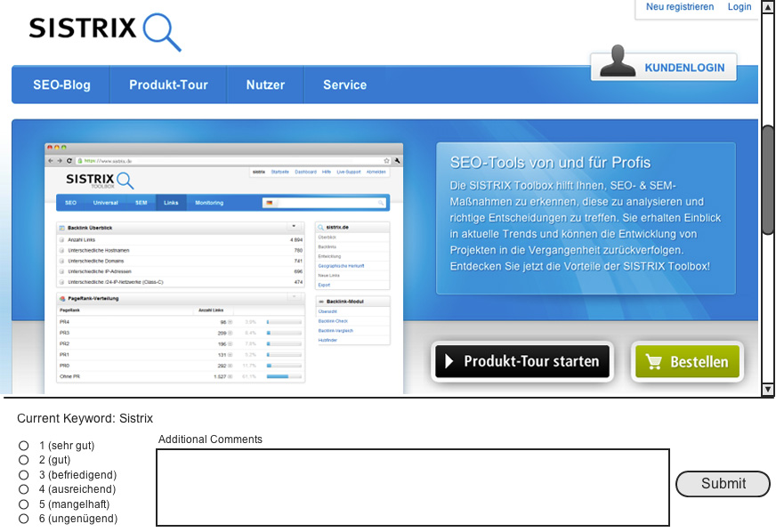Select rating 6 (ungenügend)
776x532 pixels.
click(x=24, y=519)
